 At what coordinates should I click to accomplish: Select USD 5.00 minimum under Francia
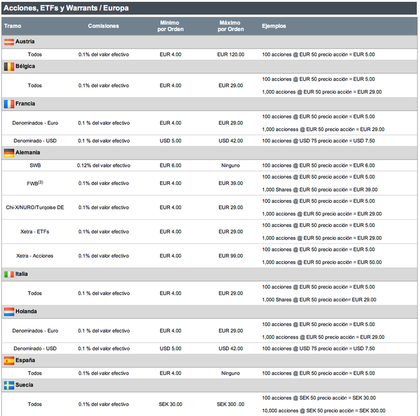pos(170,141)
